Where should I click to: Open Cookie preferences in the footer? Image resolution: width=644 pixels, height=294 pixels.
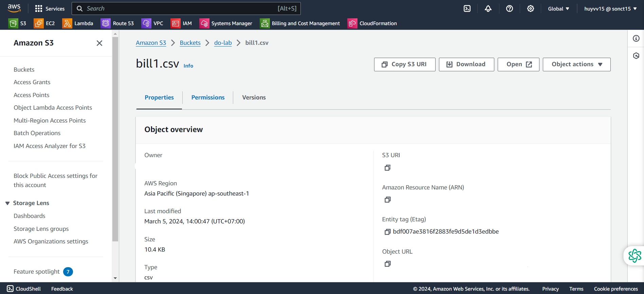616,289
